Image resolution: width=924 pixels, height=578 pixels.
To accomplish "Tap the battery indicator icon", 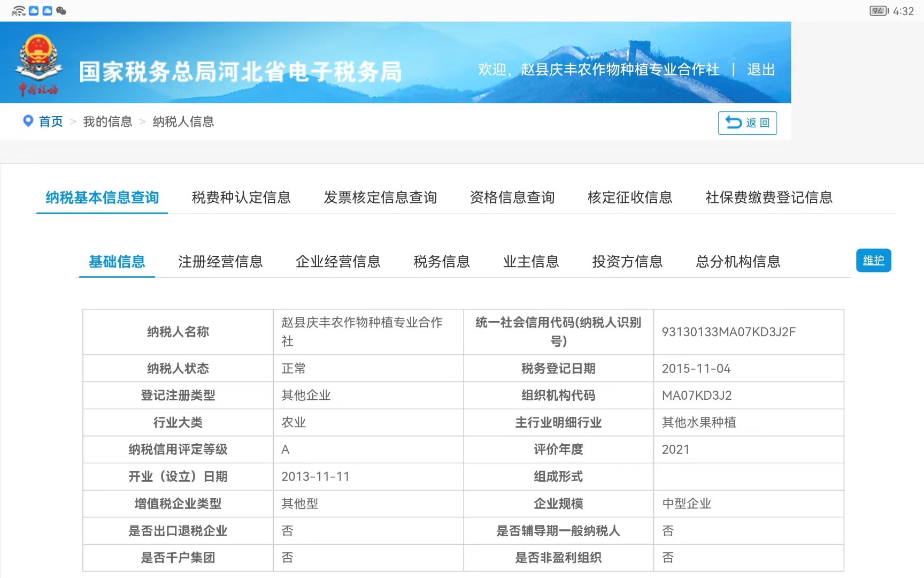I will click(878, 11).
